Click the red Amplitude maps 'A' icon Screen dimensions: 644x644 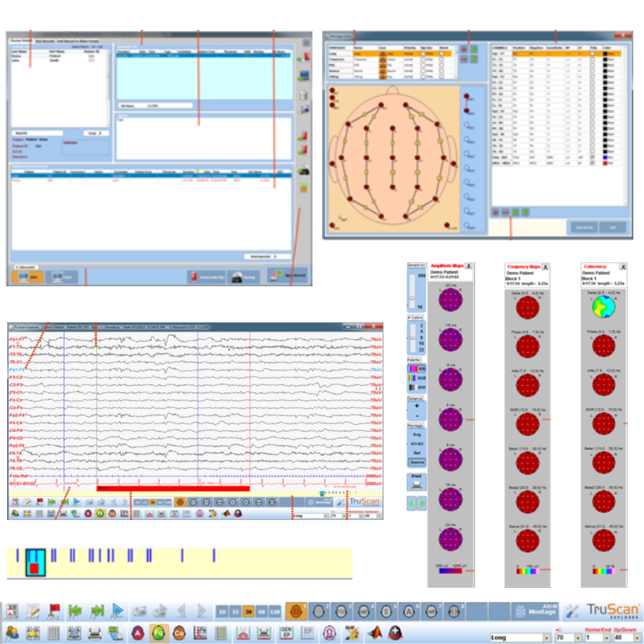point(138,633)
